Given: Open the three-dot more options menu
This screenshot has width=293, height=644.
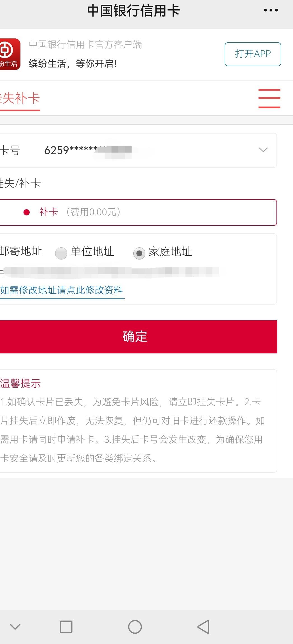Looking at the screenshot, I should coord(271,10).
